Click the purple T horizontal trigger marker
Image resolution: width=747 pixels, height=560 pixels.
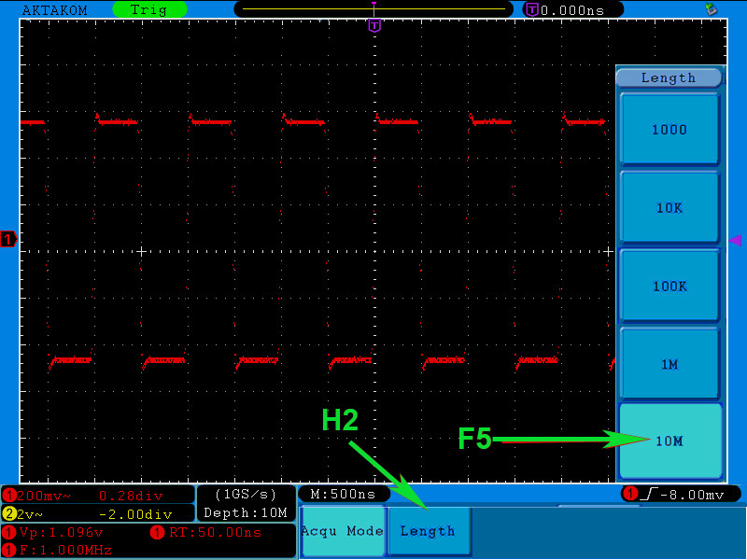375,25
